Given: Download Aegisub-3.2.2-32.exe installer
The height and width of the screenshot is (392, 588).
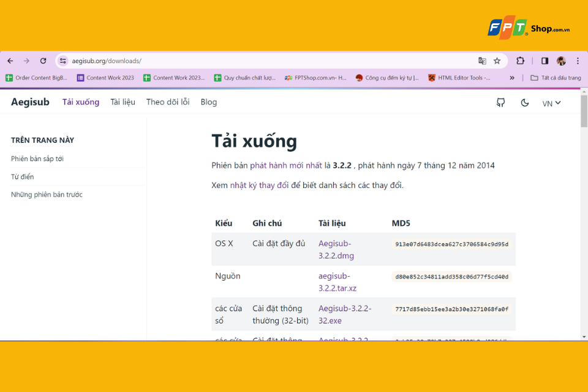Looking at the screenshot, I should (345, 314).
